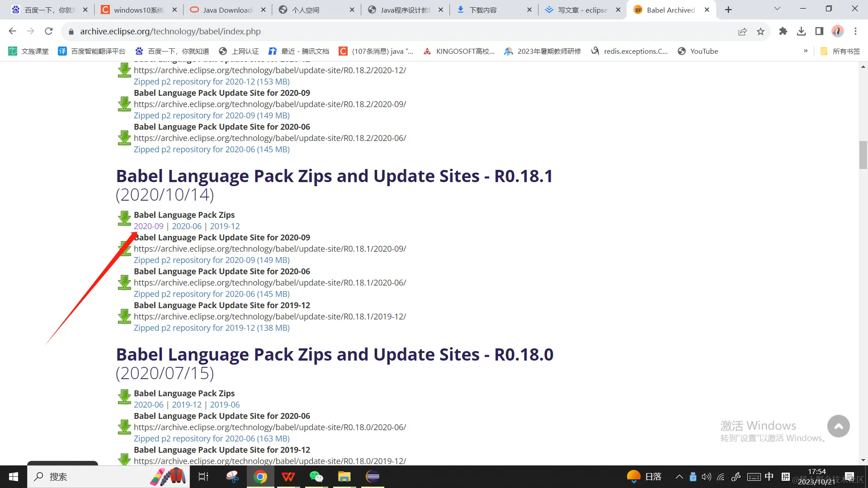Click green download icon beside R0.18.1 Language Pack Zips

coord(124,218)
